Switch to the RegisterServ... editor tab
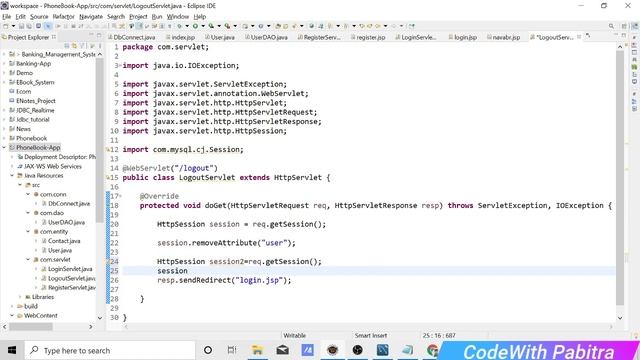 point(319,37)
